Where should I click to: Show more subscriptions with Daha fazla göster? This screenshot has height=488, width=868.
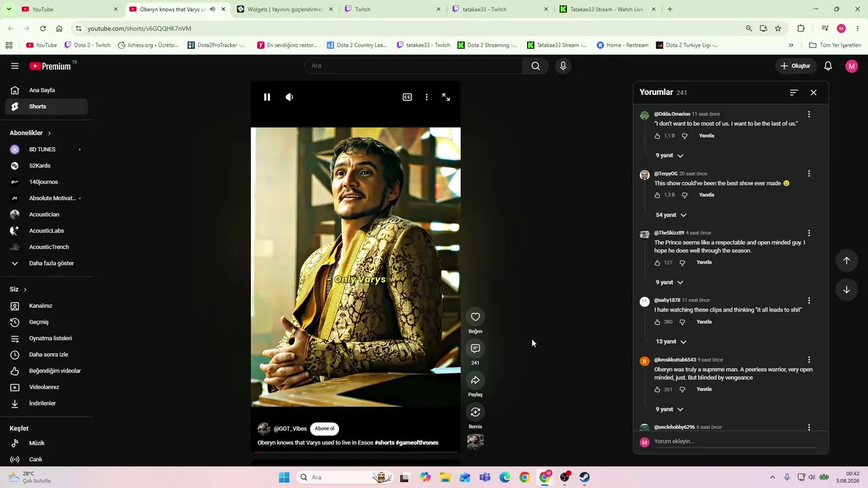46,263
